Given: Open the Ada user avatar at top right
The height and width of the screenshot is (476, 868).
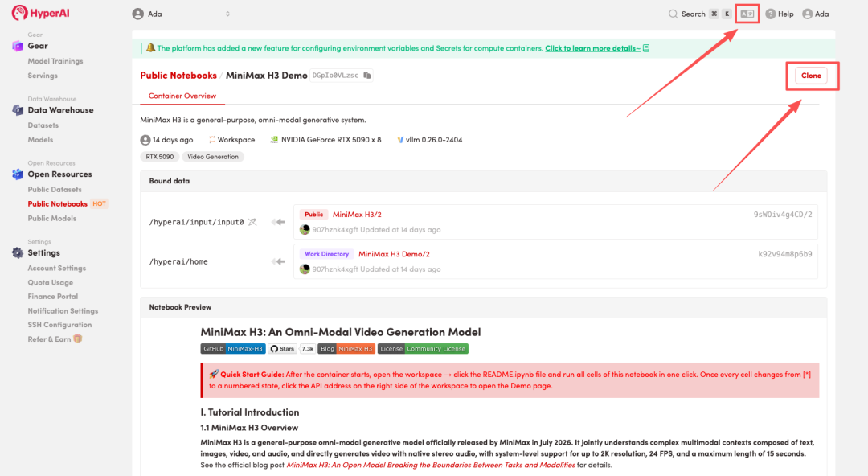Looking at the screenshot, I should point(807,14).
